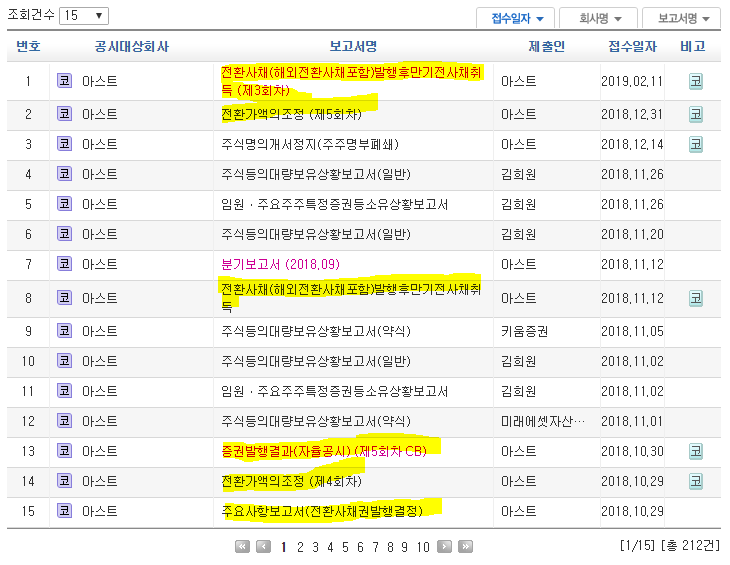Click 김희원 submitter in row 4
Screen dimensions: 730x565
click(518, 174)
